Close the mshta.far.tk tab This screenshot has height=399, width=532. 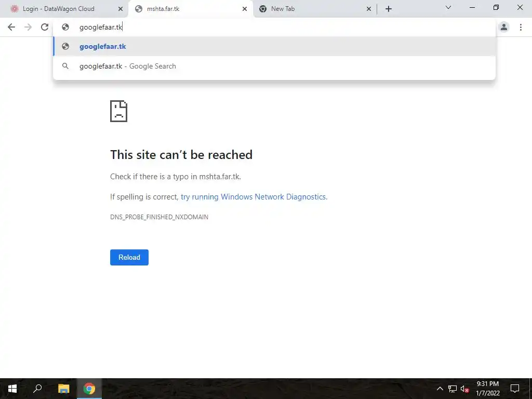[x=245, y=9]
